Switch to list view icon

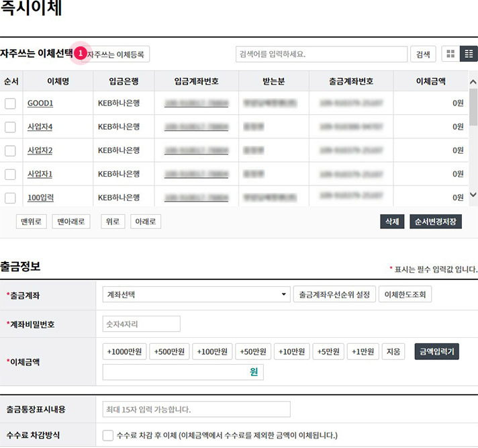point(469,54)
